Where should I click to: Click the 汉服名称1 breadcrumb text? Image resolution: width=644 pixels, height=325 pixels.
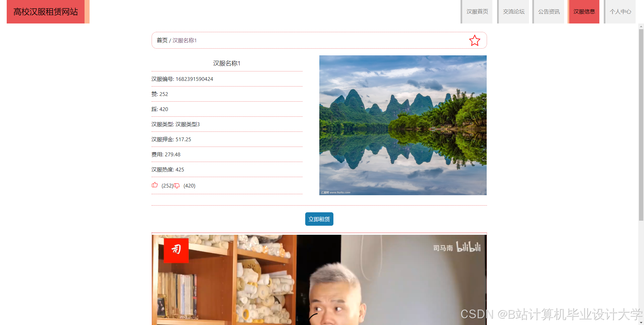coord(184,40)
